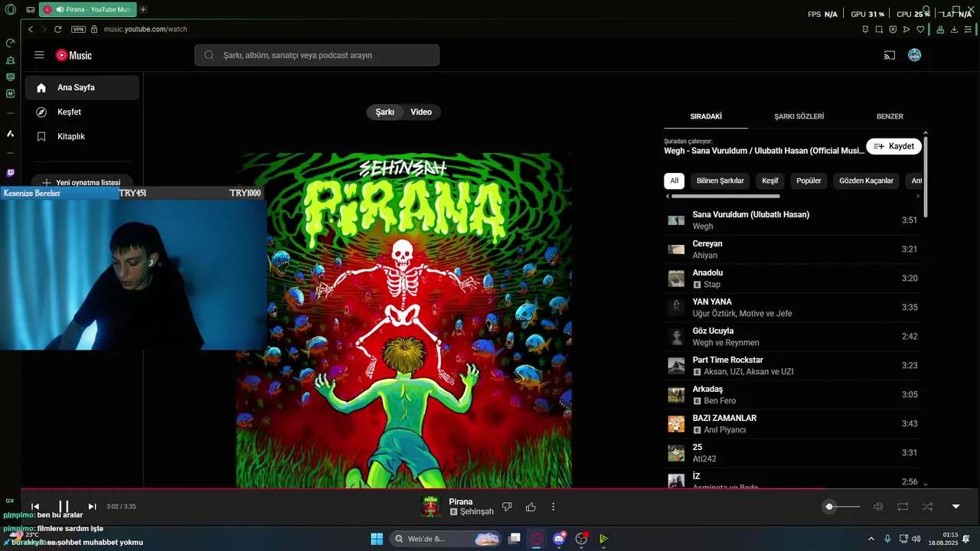Open the Şehinşah artist link
This screenshot has height=551, width=980.
(476, 512)
